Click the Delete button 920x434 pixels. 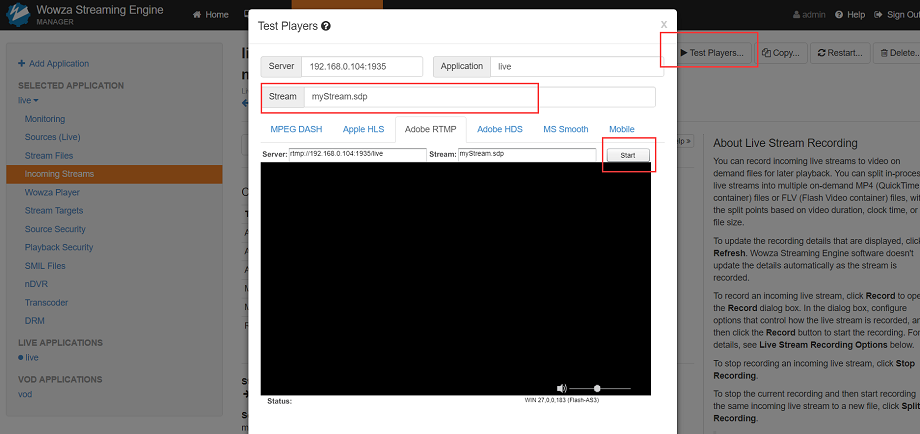897,53
